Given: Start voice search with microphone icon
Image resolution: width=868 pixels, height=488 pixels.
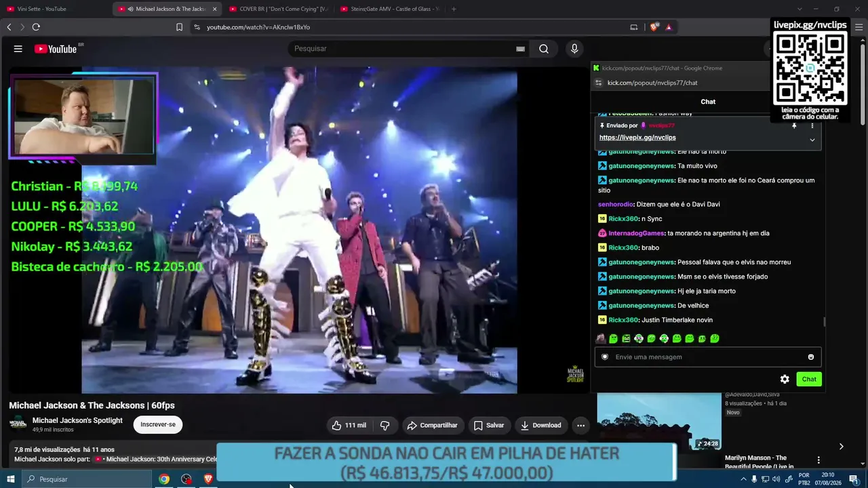Looking at the screenshot, I should coord(574,49).
